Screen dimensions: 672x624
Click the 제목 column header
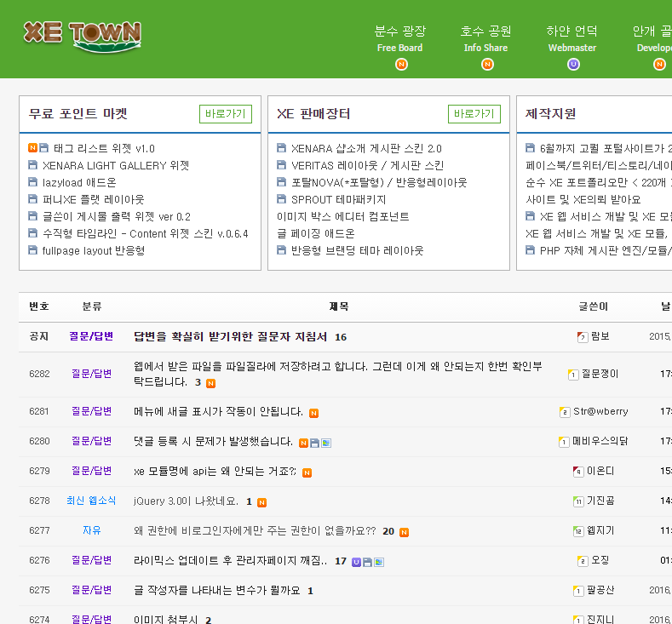point(339,306)
